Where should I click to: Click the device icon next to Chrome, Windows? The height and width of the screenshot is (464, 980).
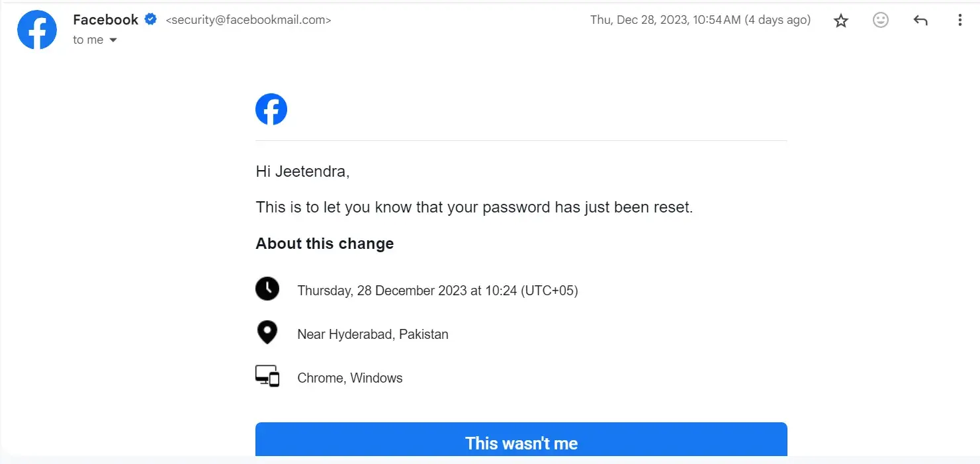[x=267, y=377]
